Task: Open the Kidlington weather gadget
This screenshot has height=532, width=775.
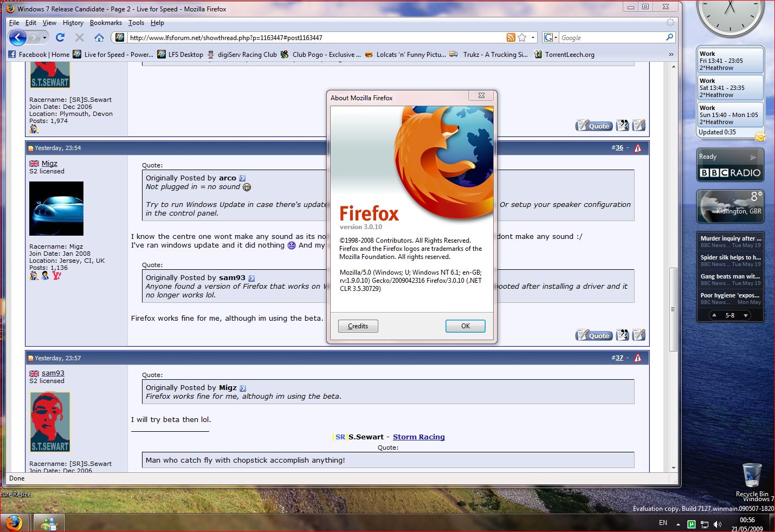Action: (x=731, y=206)
